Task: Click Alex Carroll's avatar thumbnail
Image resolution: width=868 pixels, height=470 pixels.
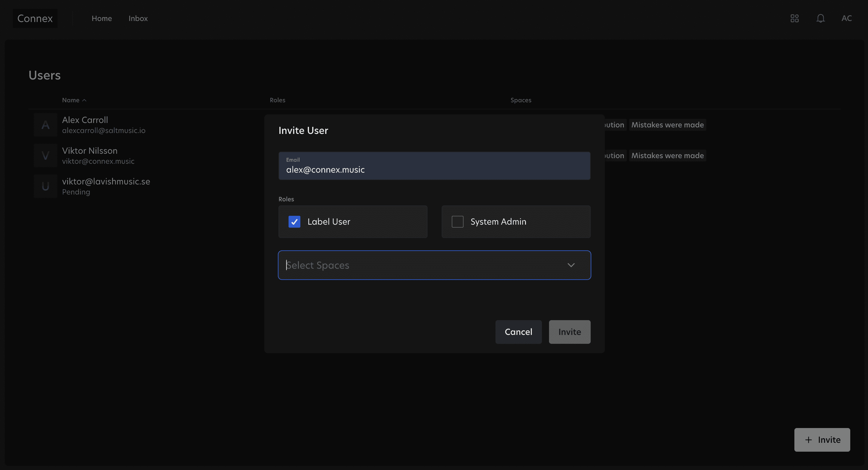Action: pos(45,125)
